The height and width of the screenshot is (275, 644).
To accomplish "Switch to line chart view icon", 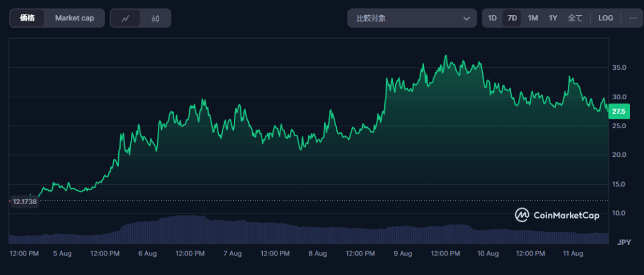I will point(126,18).
